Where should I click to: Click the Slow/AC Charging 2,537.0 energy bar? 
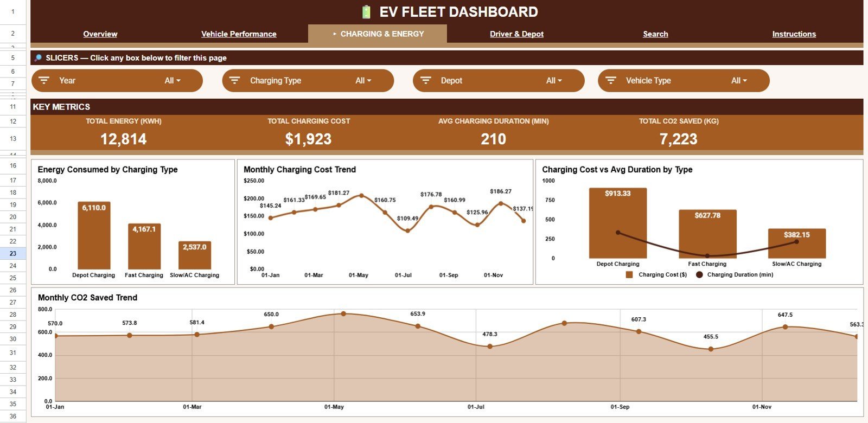pos(195,255)
